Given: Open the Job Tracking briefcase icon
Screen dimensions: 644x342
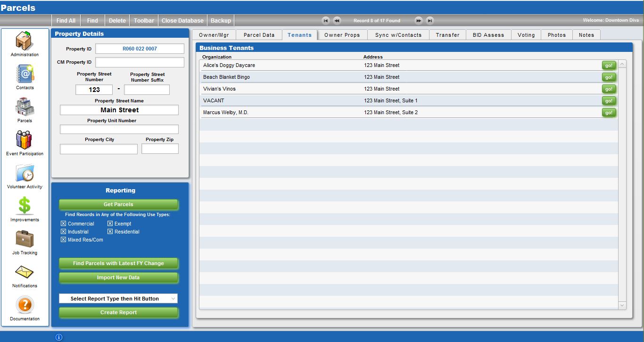Looking at the screenshot, I should pos(25,239).
